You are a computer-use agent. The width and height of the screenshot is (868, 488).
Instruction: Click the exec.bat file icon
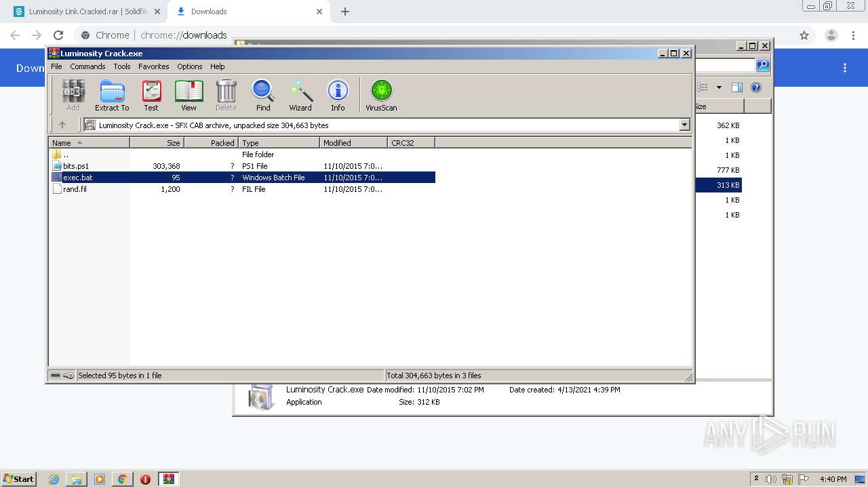(57, 178)
